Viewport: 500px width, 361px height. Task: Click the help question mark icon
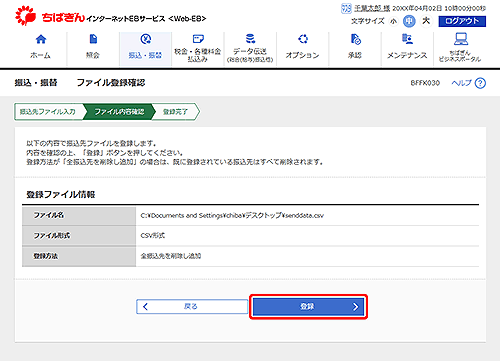(480, 83)
